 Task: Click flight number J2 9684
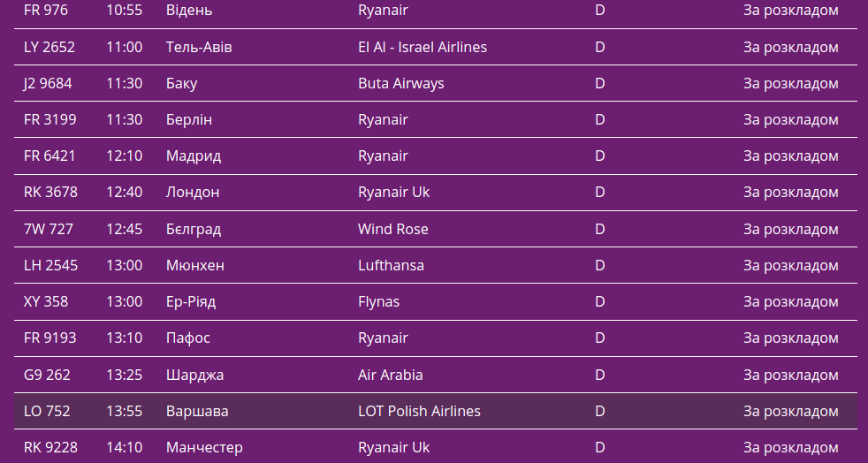coord(48,83)
